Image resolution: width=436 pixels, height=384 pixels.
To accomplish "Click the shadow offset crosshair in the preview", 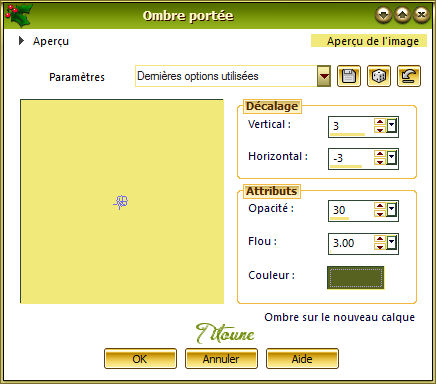I will [x=121, y=202].
